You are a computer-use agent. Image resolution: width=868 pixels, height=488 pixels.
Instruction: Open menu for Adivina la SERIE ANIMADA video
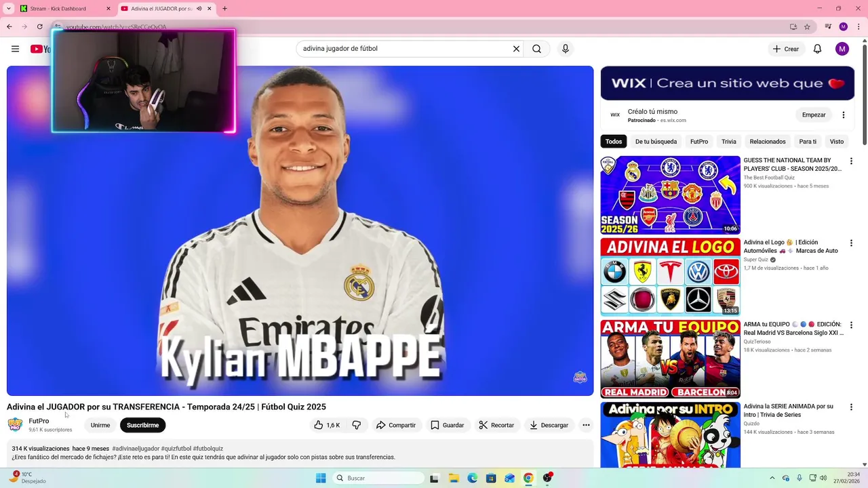pos(851,407)
